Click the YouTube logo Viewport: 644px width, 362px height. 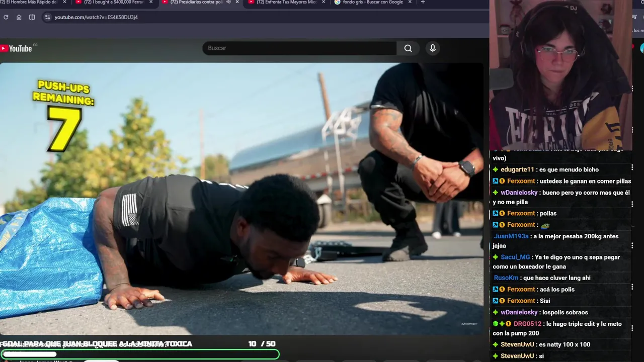(17, 48)
